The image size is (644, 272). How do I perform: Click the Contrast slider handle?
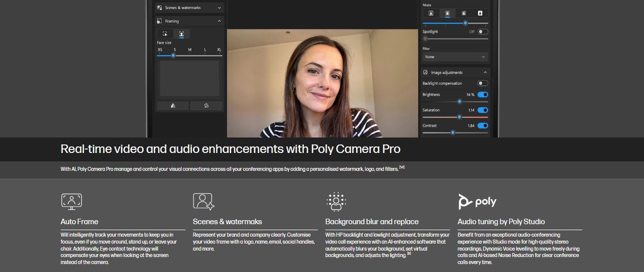pyautogui.click(x=453, y=133)
